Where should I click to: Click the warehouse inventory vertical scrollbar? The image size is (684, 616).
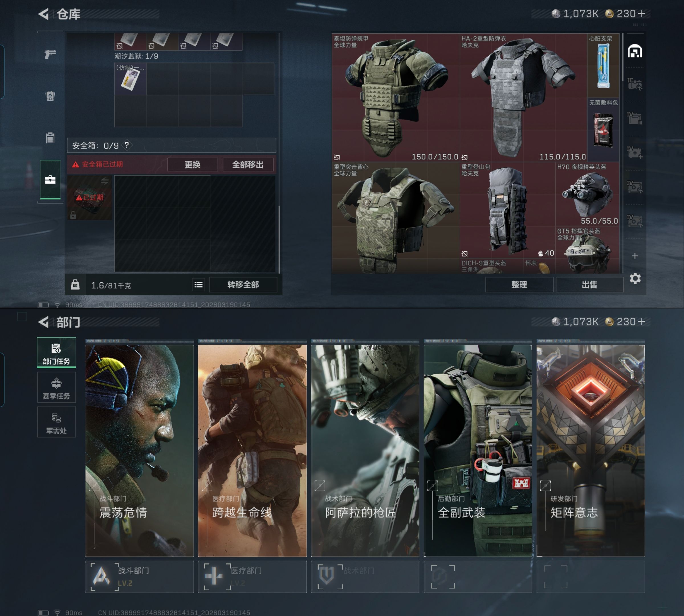(623, 58)
